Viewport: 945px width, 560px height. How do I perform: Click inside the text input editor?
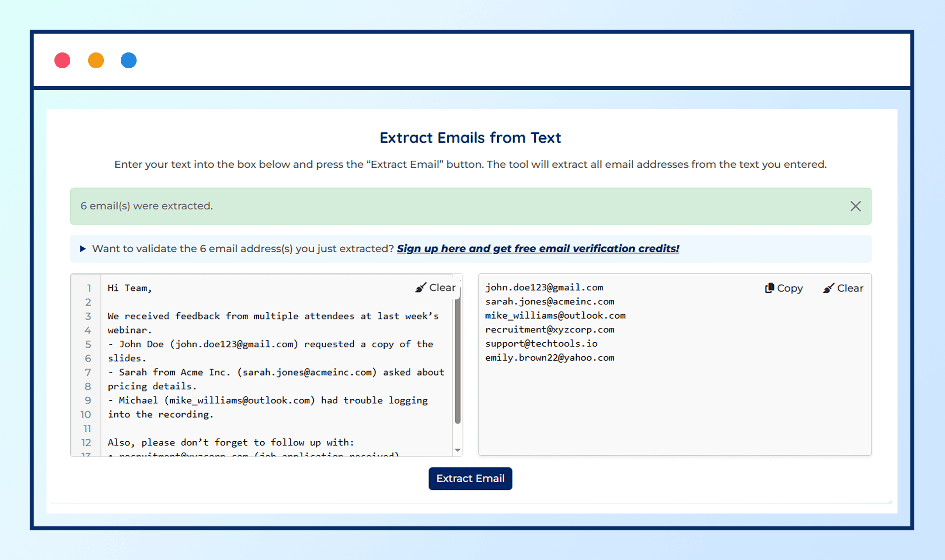[x=272, y=371]
